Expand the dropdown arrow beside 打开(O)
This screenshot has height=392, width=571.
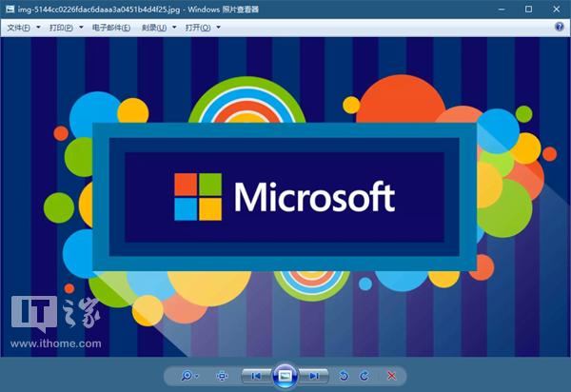click(218, 28)
